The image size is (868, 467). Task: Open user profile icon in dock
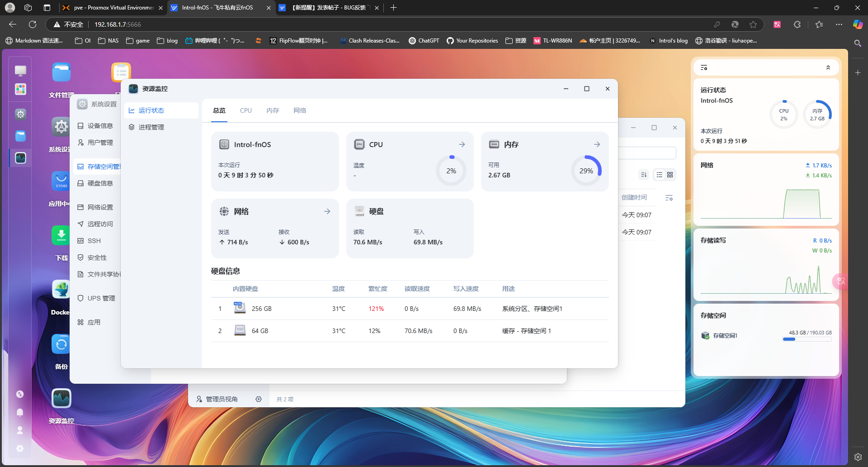pyautogui.click(x=20, y=430)
